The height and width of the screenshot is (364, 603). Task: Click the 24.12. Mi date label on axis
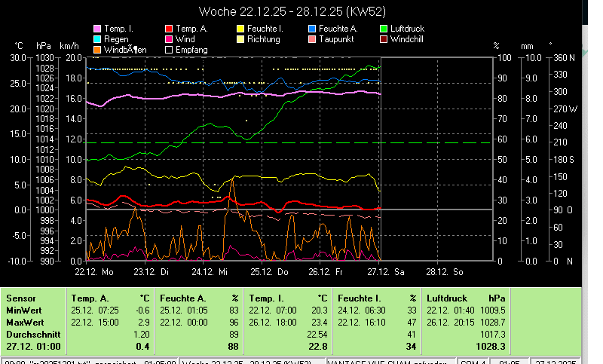(209, 271)
